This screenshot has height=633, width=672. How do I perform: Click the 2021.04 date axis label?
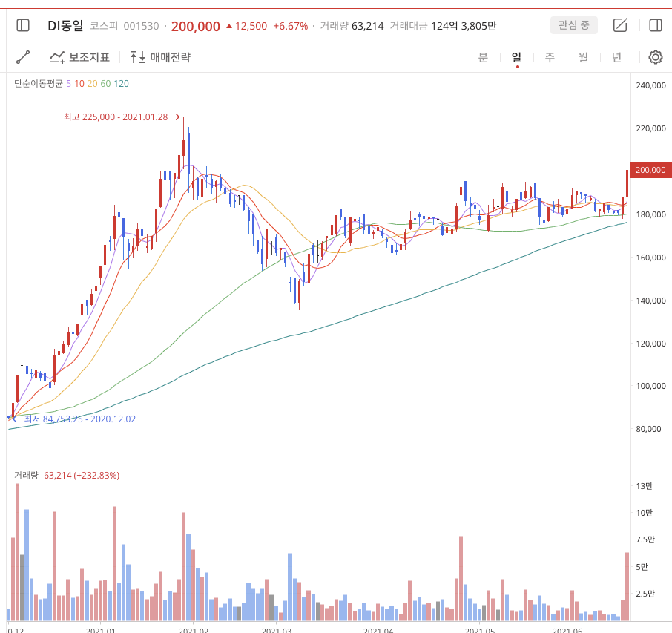[x=378, y=629]
